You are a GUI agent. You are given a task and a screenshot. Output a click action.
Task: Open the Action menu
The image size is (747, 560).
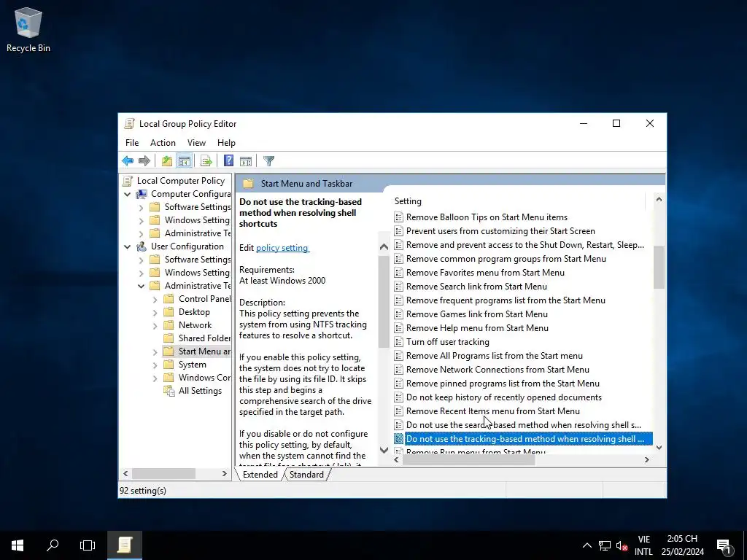pyautogui.click(x=163, y=143)
